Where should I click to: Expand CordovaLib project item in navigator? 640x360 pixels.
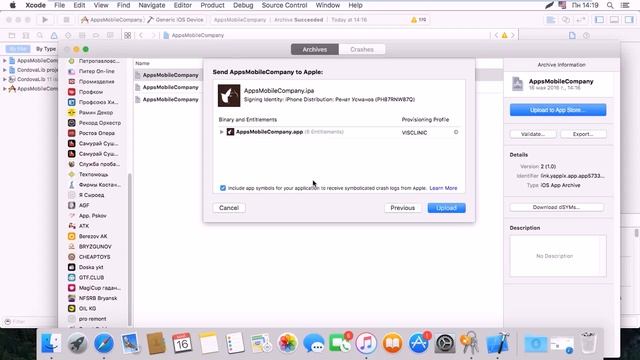4,70
